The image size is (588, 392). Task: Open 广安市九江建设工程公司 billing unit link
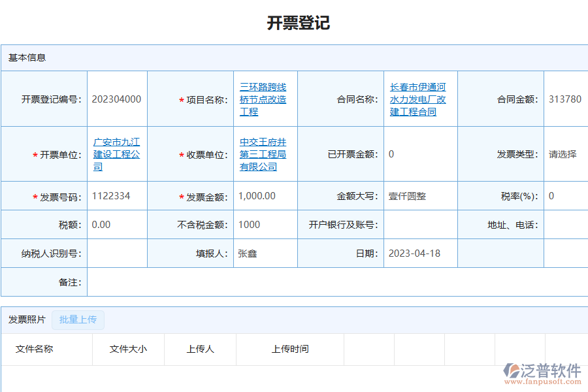[116, 154]
